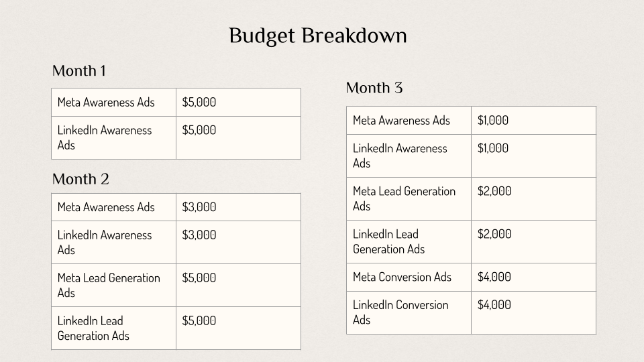Select Month 1 LinkedIn Awareness $5,000 amount
This screenshot has width=644, height=362.
click(199, 131)
